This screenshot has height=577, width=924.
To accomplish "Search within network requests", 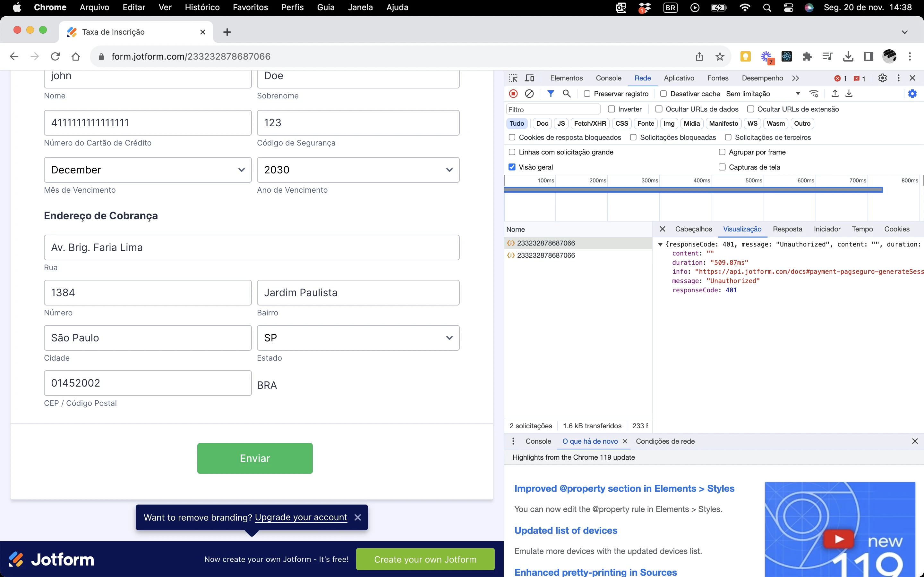I will point(567,94).
